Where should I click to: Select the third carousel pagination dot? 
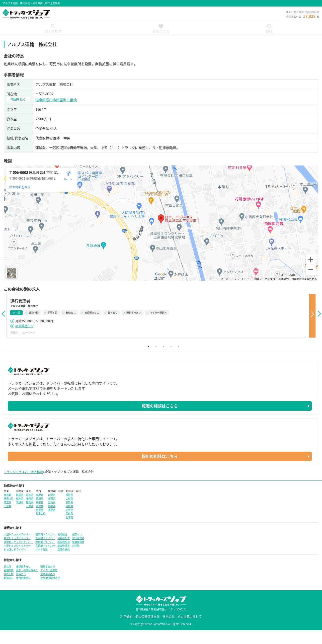(164, 347)
